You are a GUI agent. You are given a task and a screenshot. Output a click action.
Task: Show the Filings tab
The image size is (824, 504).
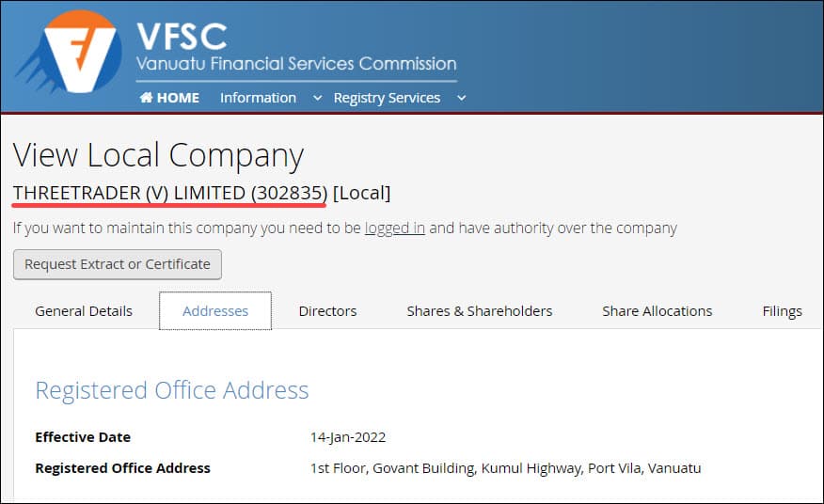[782, 311]
